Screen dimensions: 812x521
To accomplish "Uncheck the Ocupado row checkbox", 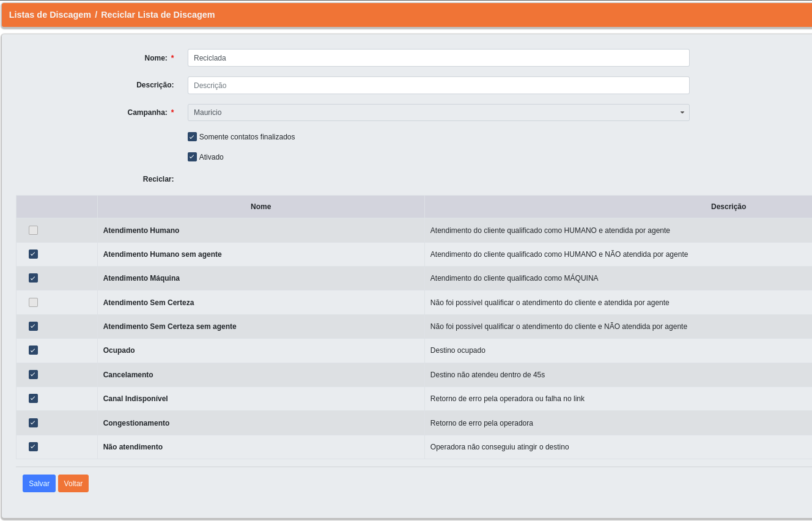I will tap(33, 350).
